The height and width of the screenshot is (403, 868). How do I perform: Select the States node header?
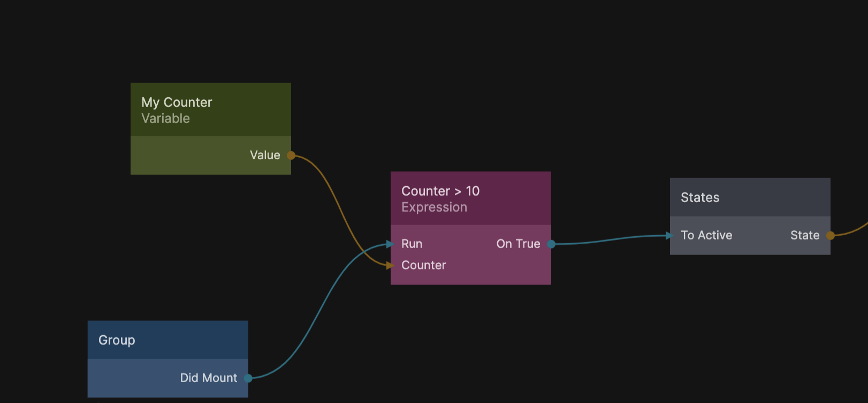(x=750, y=197)
